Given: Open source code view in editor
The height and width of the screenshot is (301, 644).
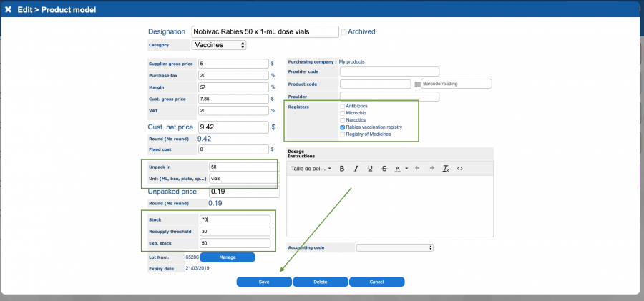Looking at the screenshot, I should (x=459, y=168).
